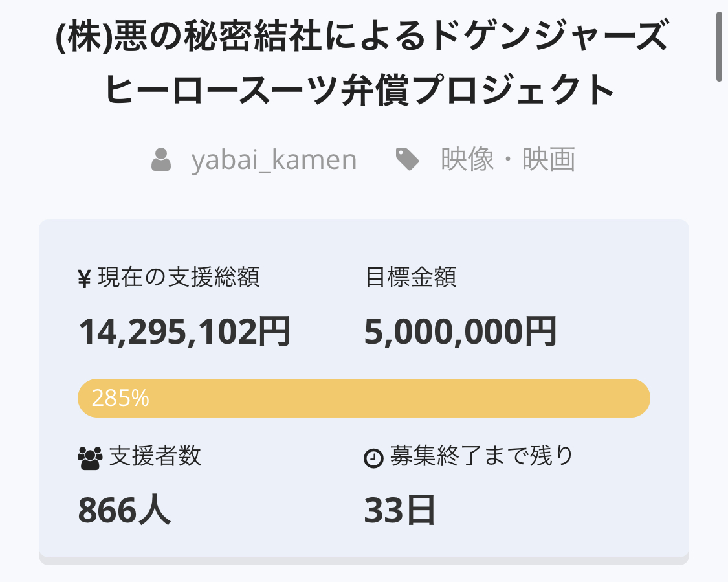Image resolution: width=728 pixels, height=582 pixels.
Task: Click the second title line ヒーロースーツ弁償プロジェクト
Action: coord(360,90)
